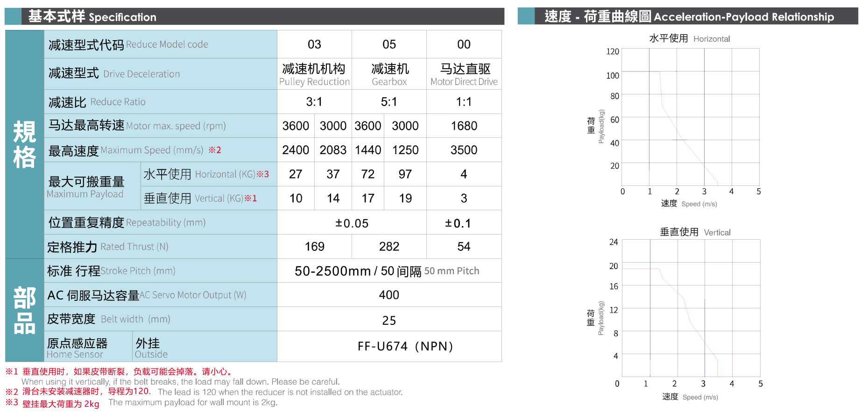Click the 5:1 reduce ratio value

click(389, 102)
